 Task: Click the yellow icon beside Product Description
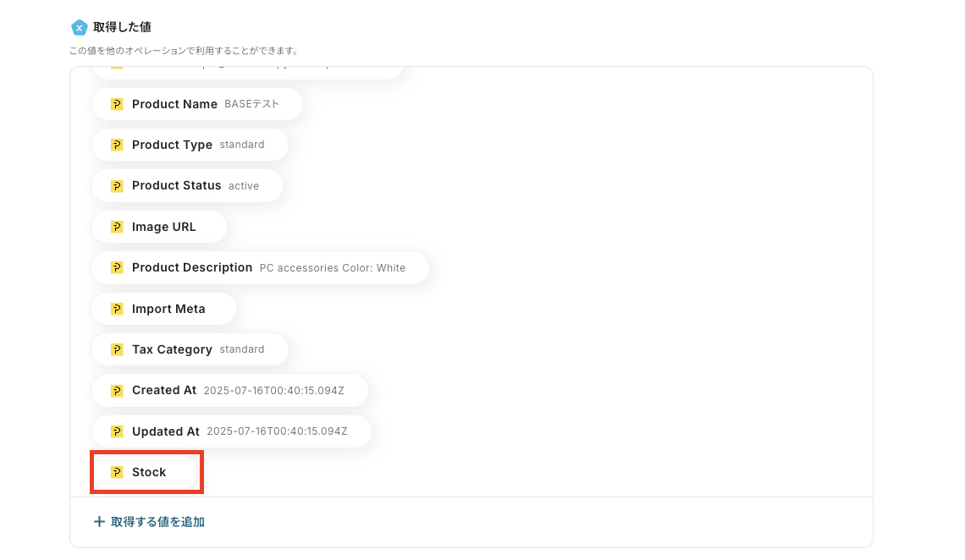(117, 267)
